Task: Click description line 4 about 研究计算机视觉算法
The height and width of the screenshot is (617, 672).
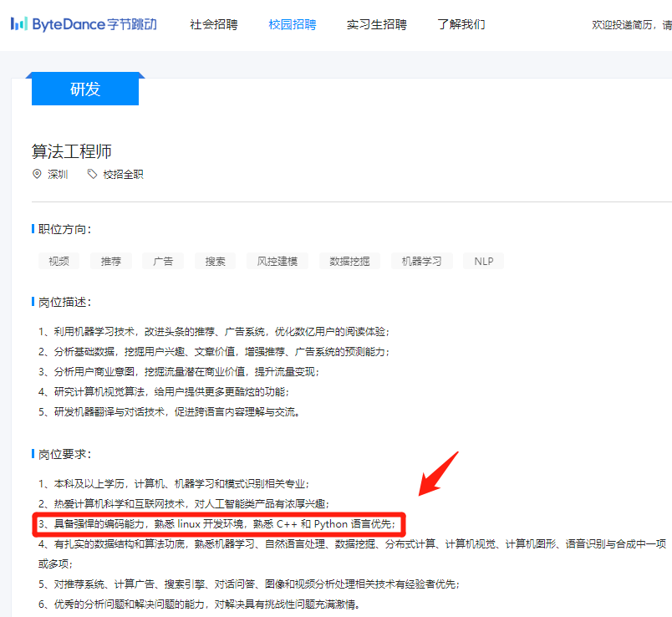Action: (164, 391)
